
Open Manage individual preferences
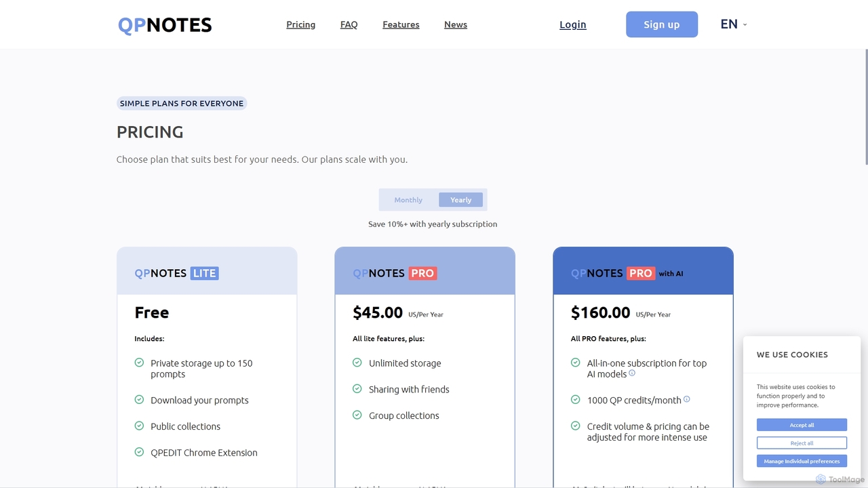802,461
